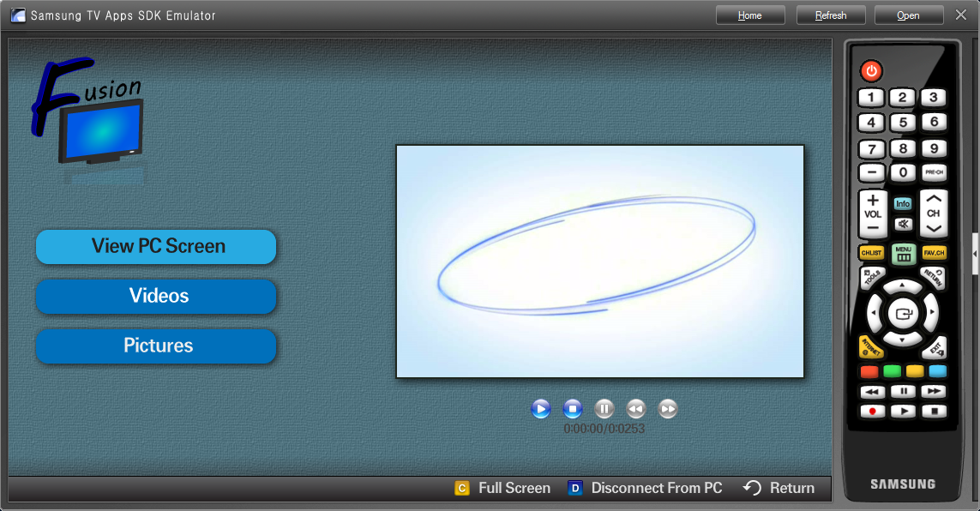Image resolution: width=980 pixels, height=511 pixels.
Task: Click the yellow color key on the remote
Action: click(x=914, y=372)
